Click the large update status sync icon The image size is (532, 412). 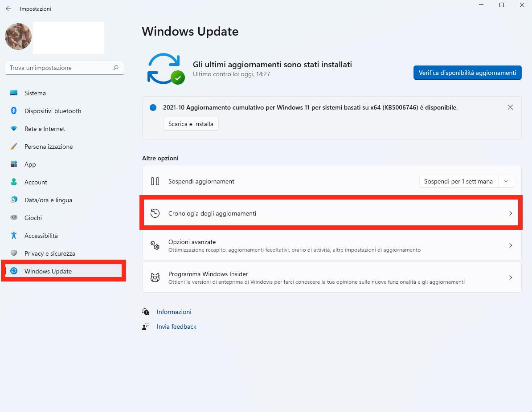point(166,69)
